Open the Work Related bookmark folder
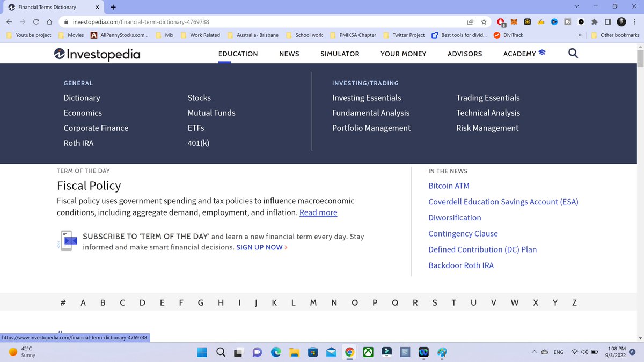644x362 pixels. point(200,35)
